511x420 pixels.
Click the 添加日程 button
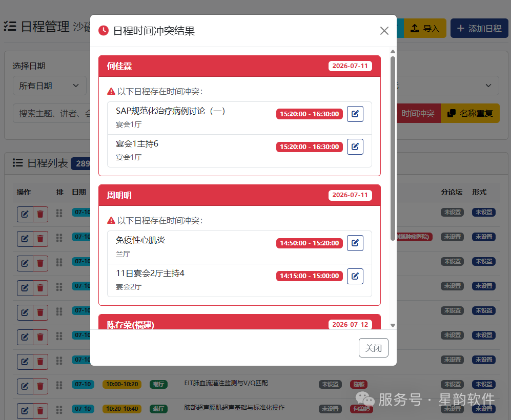coord(479,28)
